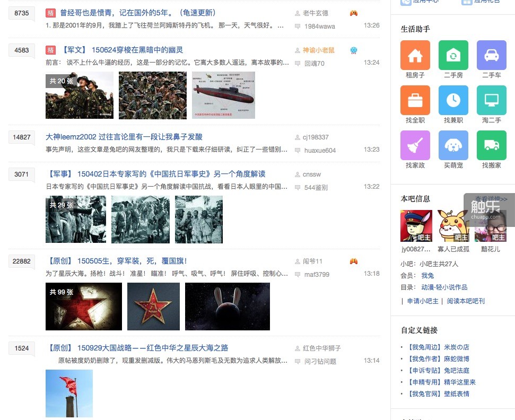The image size is (515, 420).
Task: Open the 二手车 used car icon
Action: click(491, 55)
